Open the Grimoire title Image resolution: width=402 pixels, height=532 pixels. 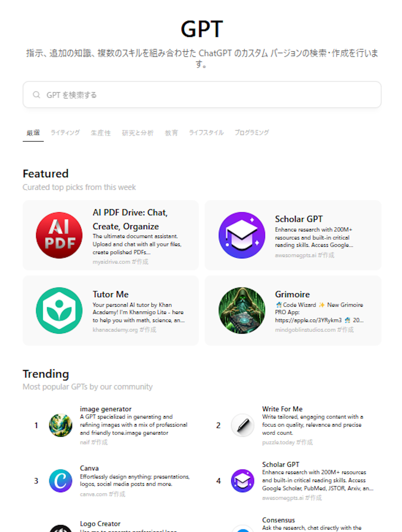292,294
